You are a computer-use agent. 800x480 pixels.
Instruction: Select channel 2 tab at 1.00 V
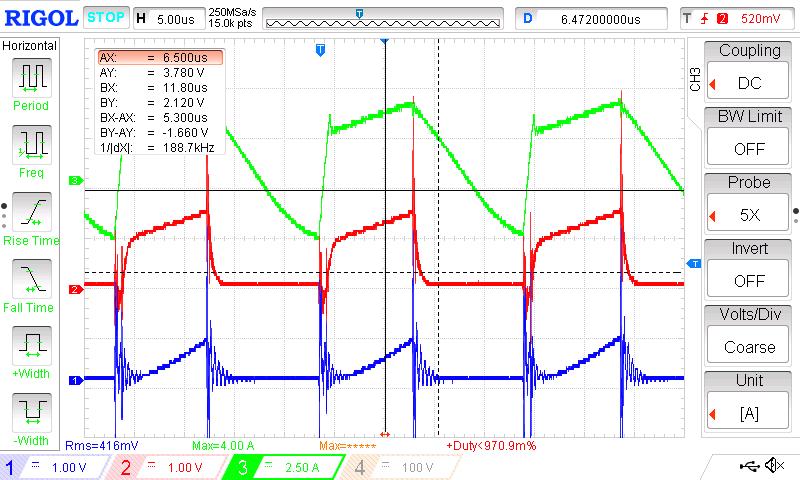pos(168,467)
